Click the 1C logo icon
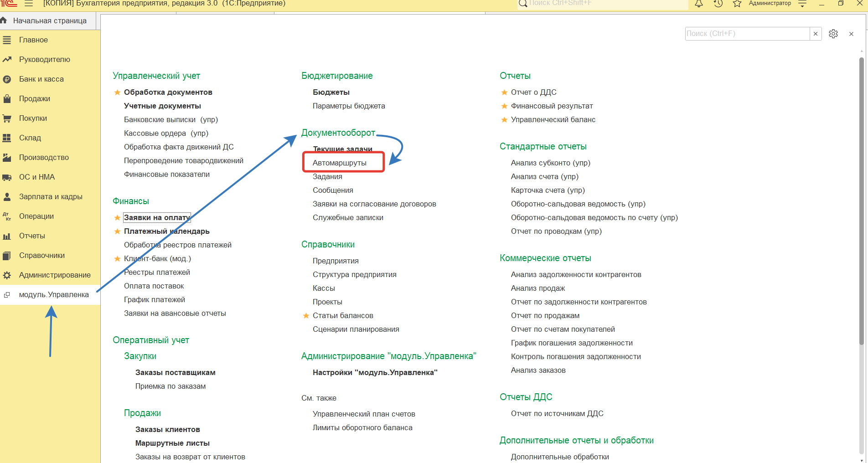Viewport: 868px width, 463px height. click(x=9, y=3)
